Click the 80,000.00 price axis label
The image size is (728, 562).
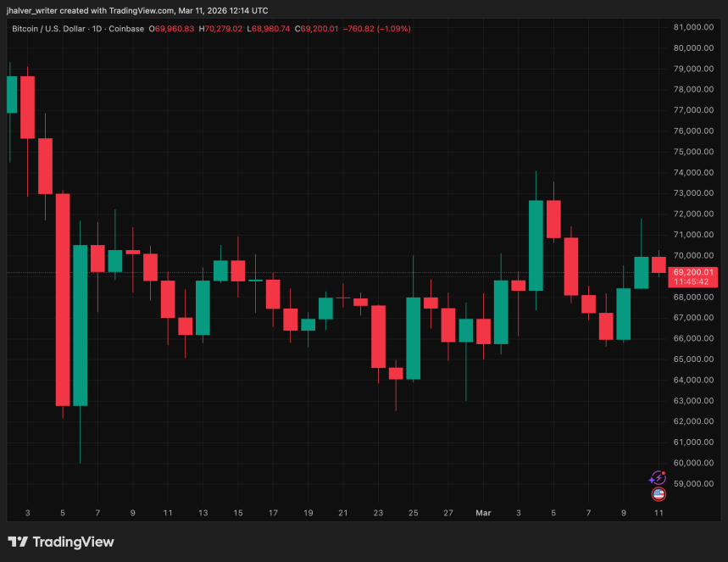[x=693, y=47]
